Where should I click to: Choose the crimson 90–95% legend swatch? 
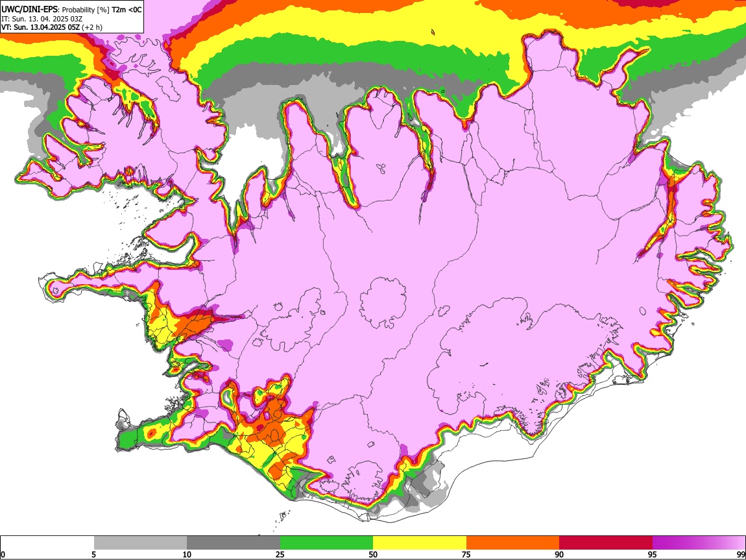pyautogui.click(x=606, y=543)
